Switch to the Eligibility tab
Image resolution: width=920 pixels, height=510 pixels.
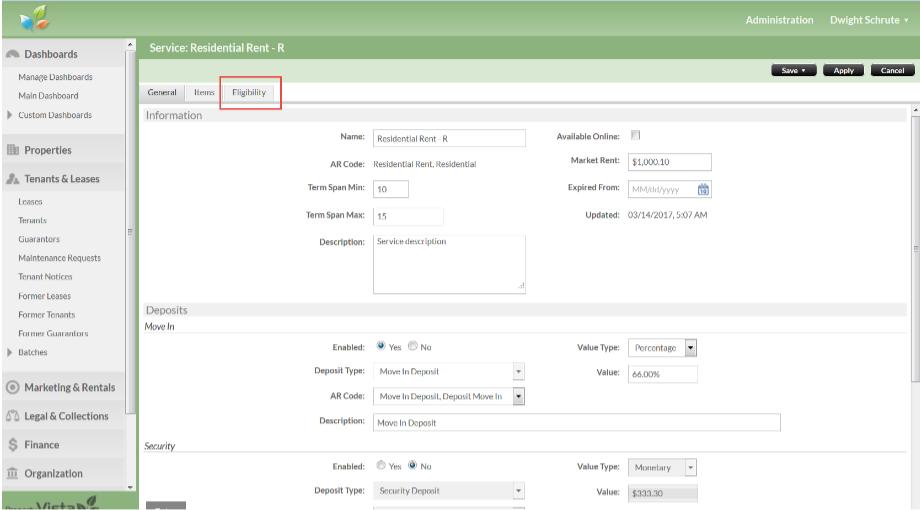point(249,92)
